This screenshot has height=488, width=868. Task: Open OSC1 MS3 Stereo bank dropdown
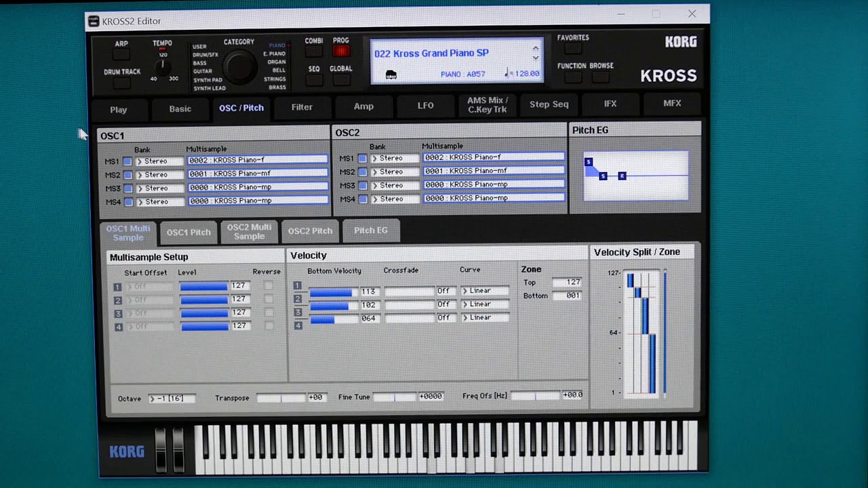[x=159, y=188]
